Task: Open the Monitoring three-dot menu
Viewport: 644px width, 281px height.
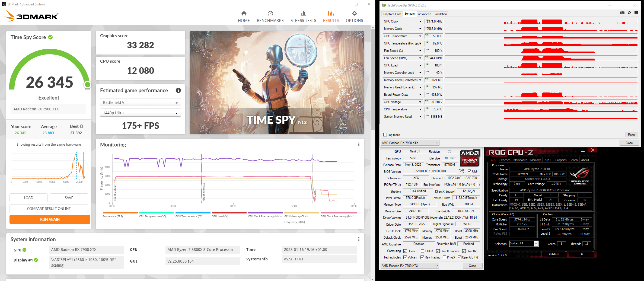Action: pyautogui.click(x=359, y=145)
